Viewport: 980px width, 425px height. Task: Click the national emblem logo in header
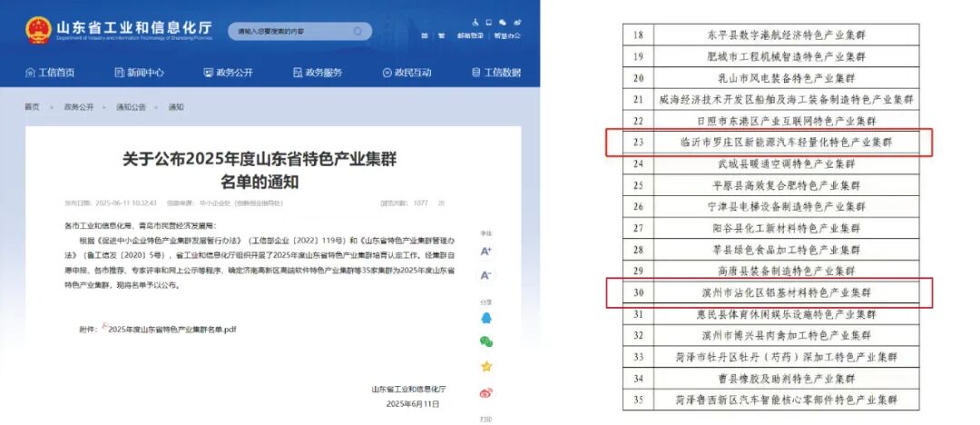point(39,30)
